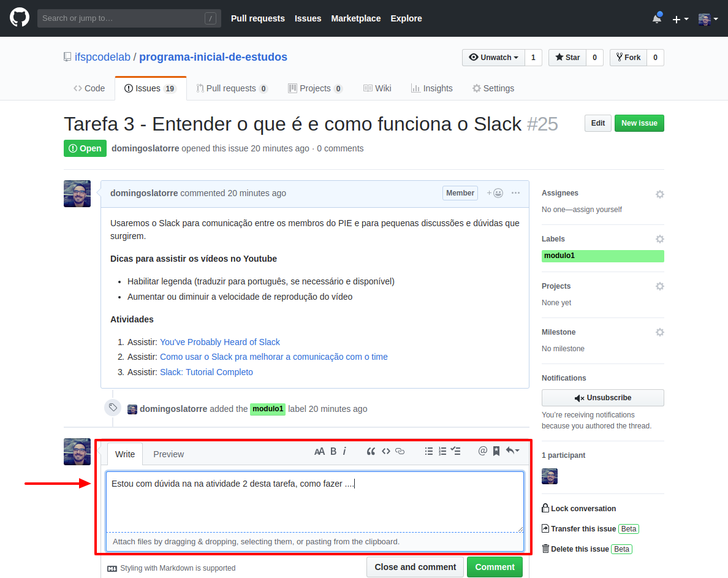
Task: Switch to the Wiki tab
Action: click(x=377, y=88)
